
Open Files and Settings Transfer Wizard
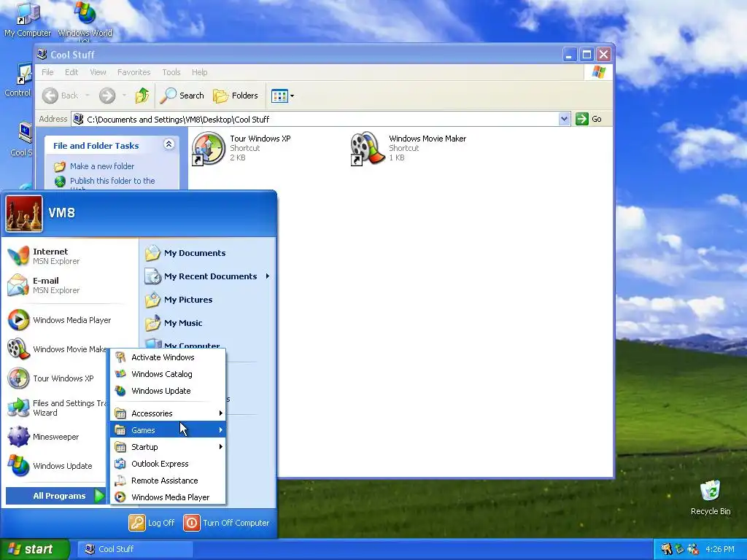pyautogui.click(x=57, y=408)
